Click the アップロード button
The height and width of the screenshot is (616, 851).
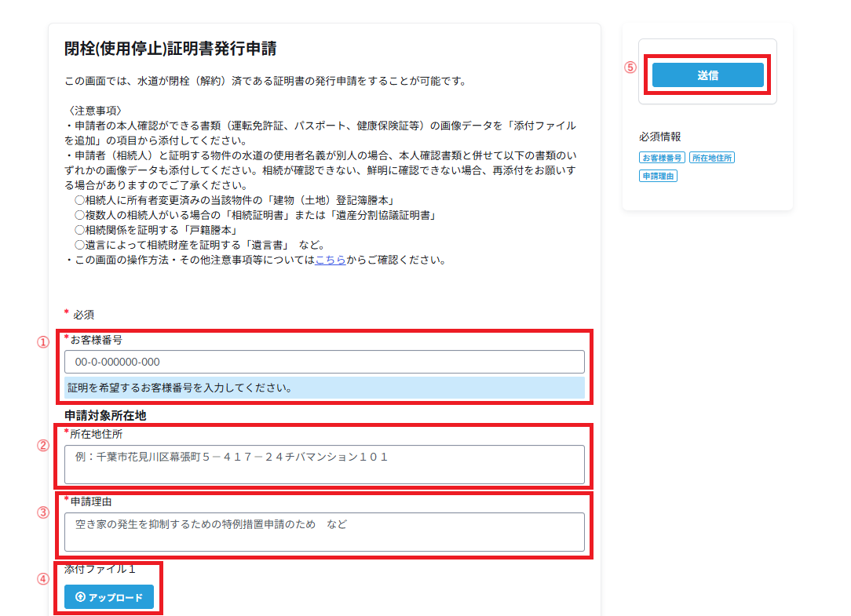[109, 597]
